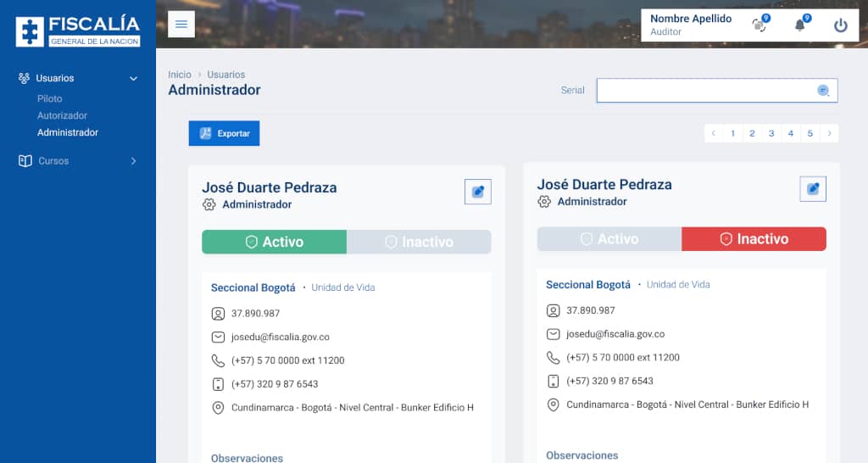The width and height of the screenshot is (868, 463).
Task: Click the Exportar button
Action: click(x=224, y=133)
